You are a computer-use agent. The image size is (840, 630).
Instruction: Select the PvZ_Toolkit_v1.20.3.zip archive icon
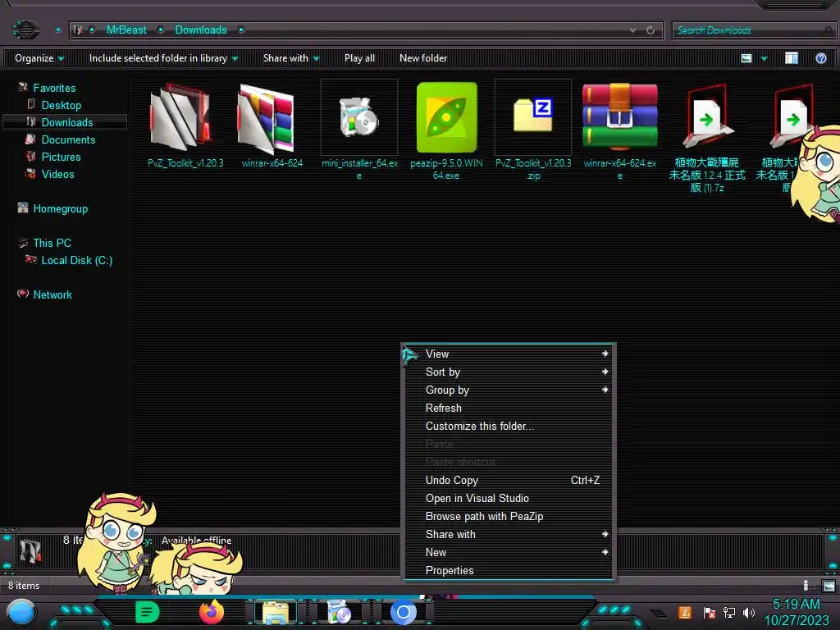coord(533,114)
